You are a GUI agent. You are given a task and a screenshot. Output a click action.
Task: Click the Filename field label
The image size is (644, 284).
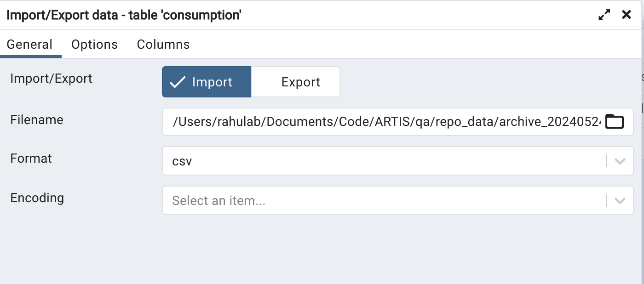[x=37, y=120]
